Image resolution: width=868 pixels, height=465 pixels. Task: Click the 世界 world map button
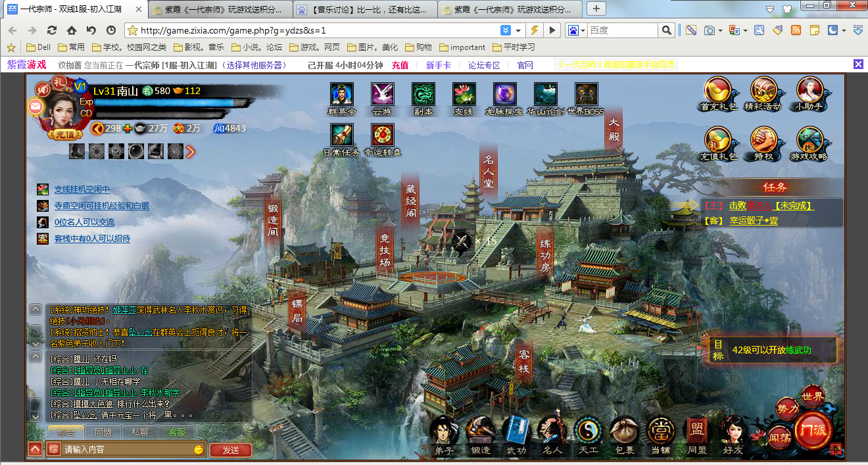813,397
